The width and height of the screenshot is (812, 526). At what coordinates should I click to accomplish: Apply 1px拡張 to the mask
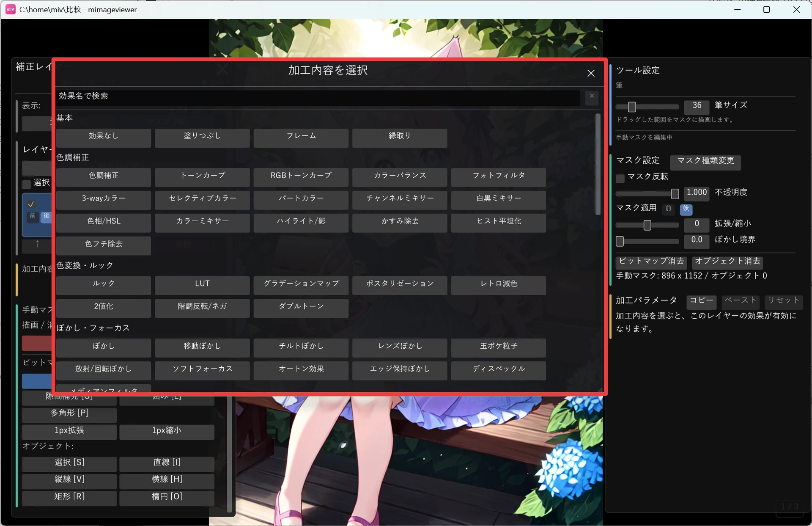69,431
